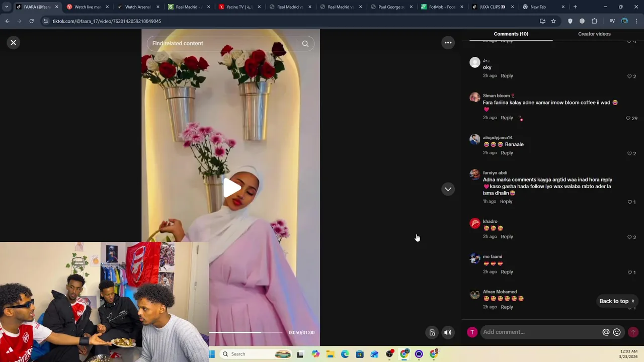Switch to the FotMob browser tab
The height and width of the screenshot is (362, 644).
tap(442, 7)
